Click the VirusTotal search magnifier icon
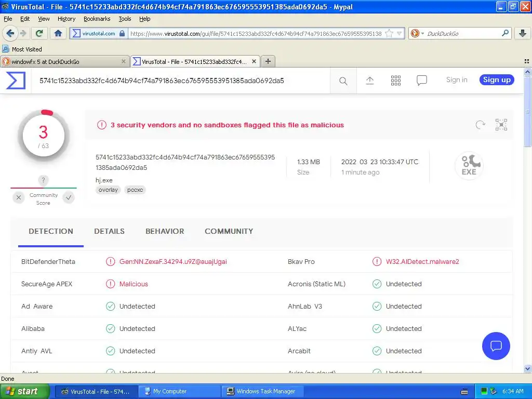 (343, 81)
